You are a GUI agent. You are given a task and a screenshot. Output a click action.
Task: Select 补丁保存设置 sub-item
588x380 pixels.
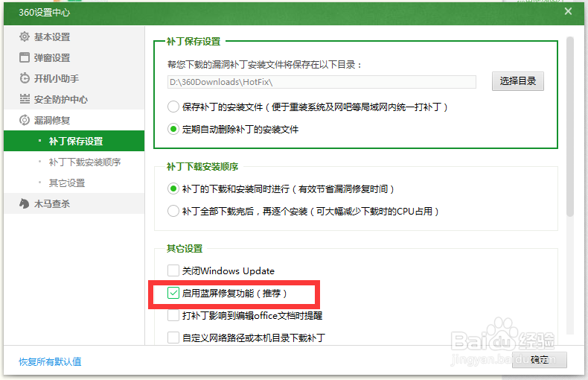click(74, 141)
